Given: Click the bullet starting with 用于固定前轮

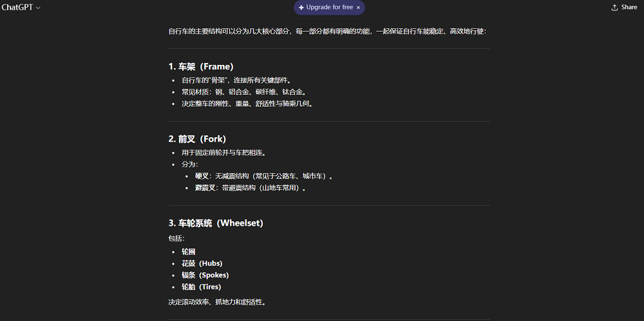Looking at the screenshot, I should coord(223,152).
